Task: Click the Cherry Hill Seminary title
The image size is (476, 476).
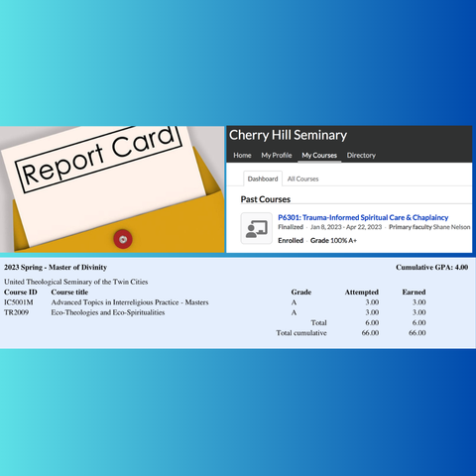Action: tap(288, 135)
